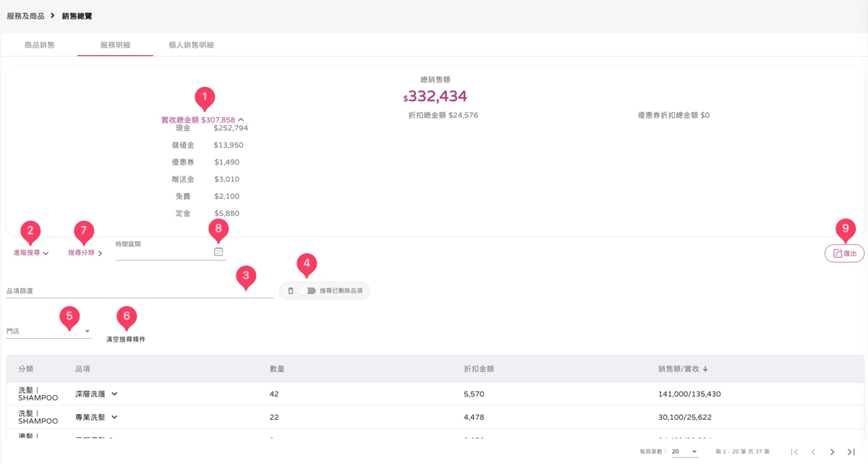Image resolution: width=868 pixels, height=464 pixels.
Task: Click the 品項篩選 input field
Action: point(140,291)
